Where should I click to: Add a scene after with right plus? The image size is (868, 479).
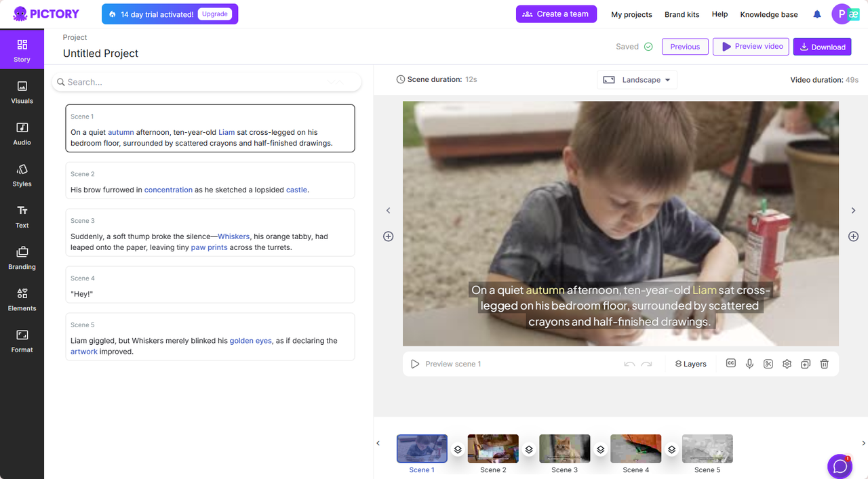click(x=853, y=236)
